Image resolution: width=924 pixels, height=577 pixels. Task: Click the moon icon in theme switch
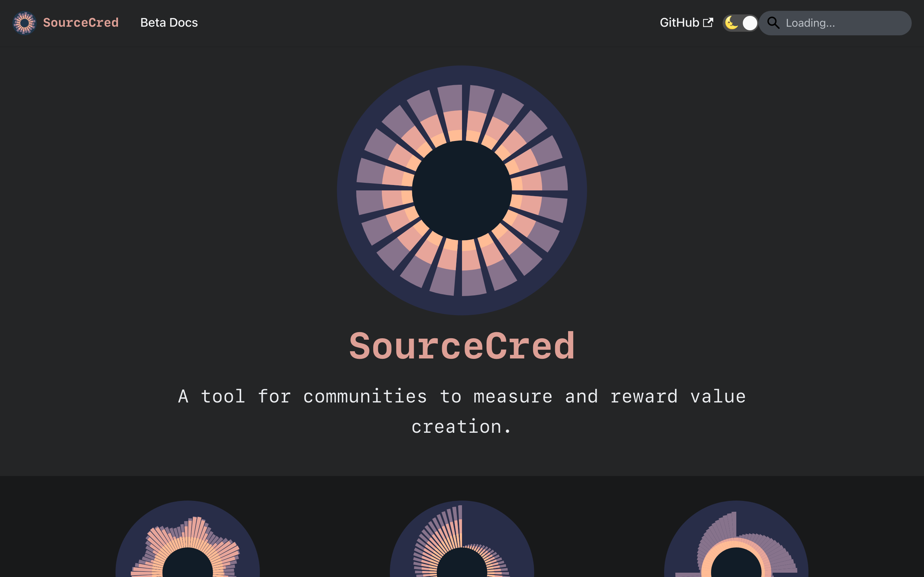coord(731,23)
